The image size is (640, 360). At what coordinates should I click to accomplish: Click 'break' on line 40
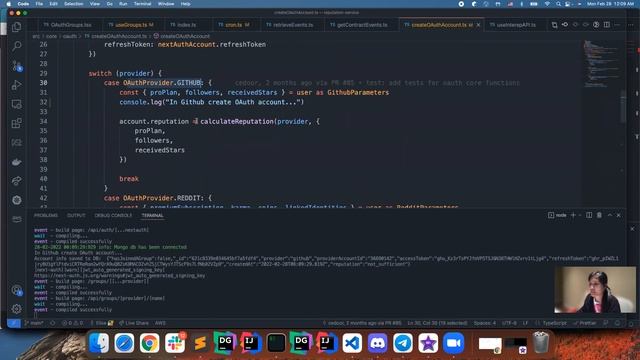click(x=129, y=179)
